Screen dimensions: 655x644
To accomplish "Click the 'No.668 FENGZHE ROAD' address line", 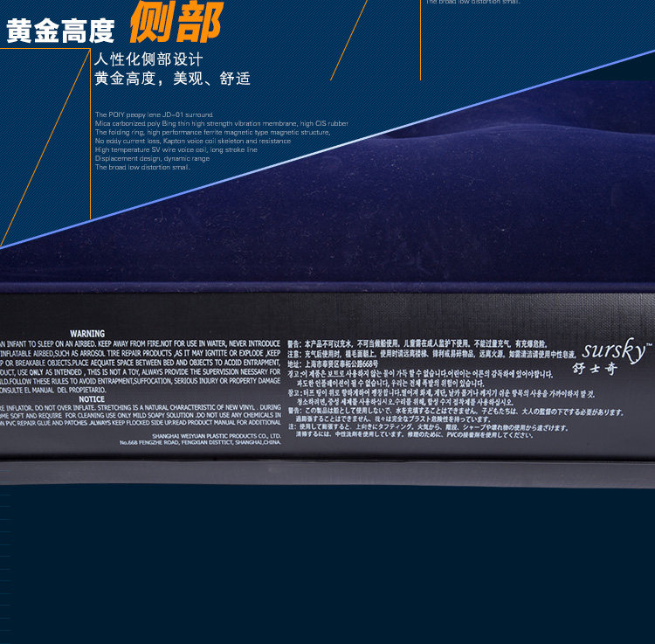I will tap(200, 442).
